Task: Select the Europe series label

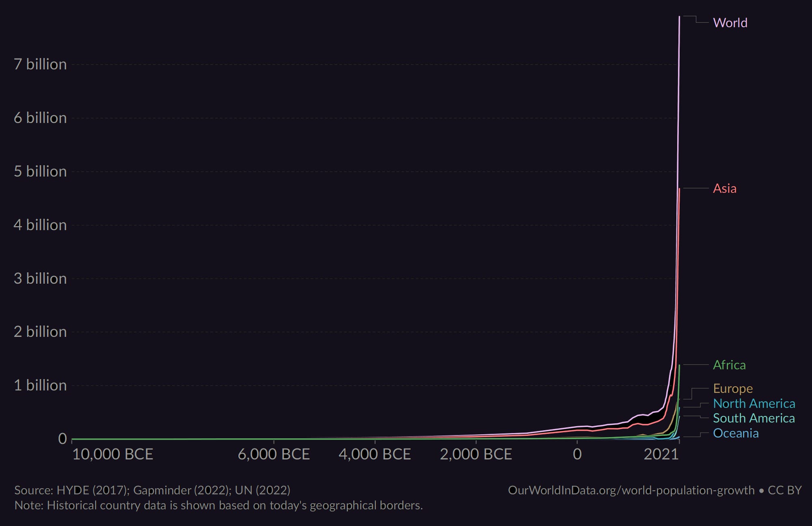Action: coord(733,388)
